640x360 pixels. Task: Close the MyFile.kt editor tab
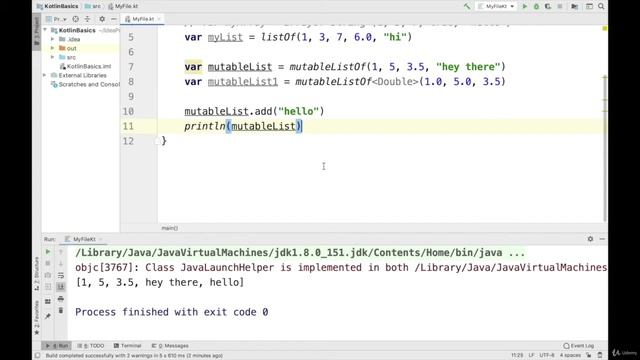pyautogui.click(x=159, y=19)
